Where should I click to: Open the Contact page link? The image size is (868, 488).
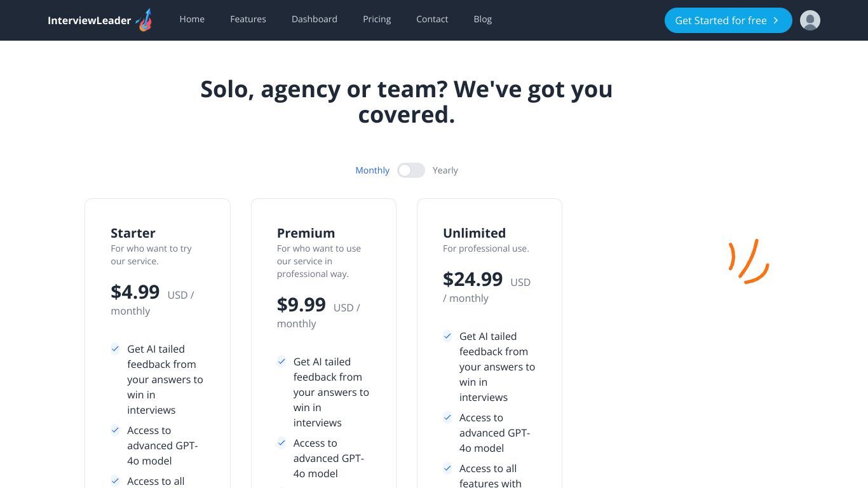point(432,19)
